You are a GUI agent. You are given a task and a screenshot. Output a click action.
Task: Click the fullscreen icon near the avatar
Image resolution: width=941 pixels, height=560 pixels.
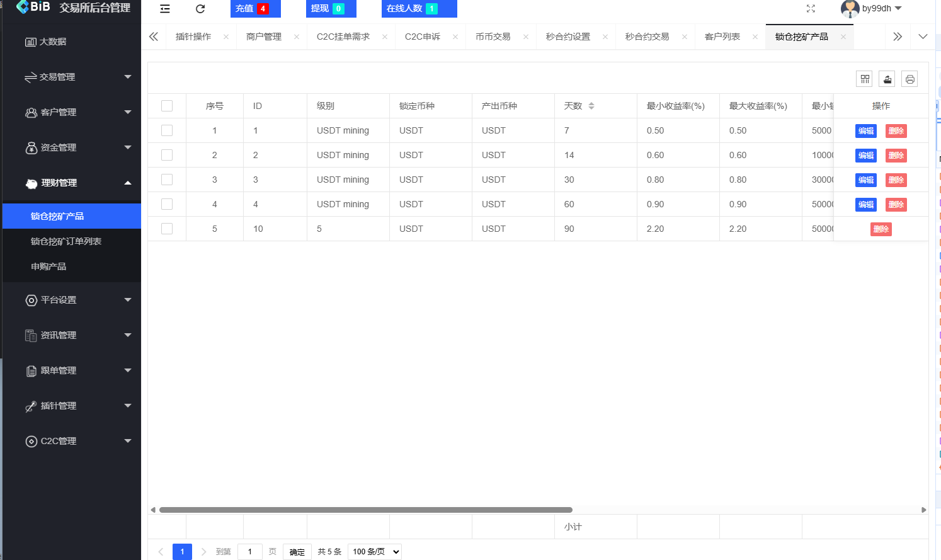tap(811, 9)
